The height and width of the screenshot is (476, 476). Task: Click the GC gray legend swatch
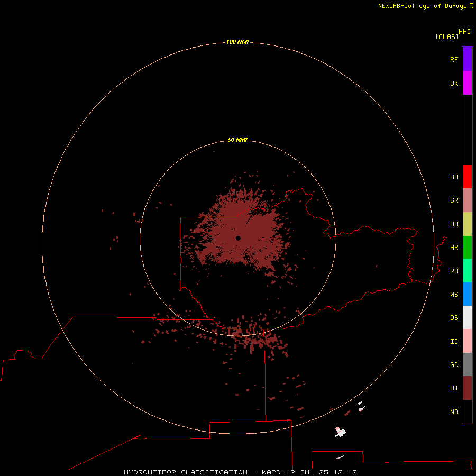pos(467,364)
